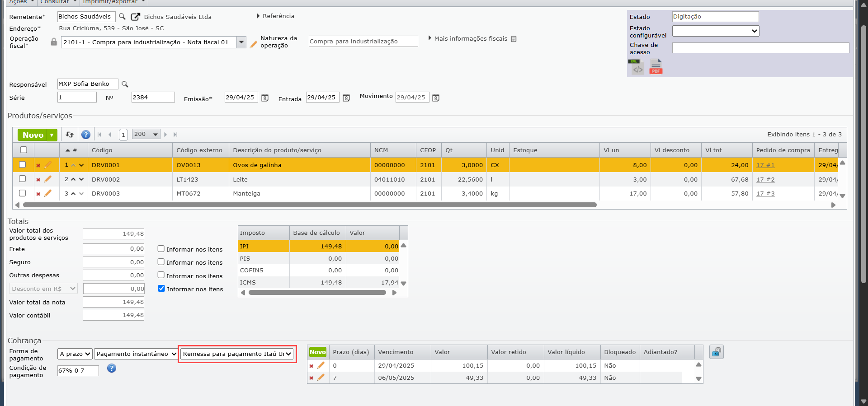
Task: Open the Imprimir/exportar menu
Action: [x=114, y=2]
